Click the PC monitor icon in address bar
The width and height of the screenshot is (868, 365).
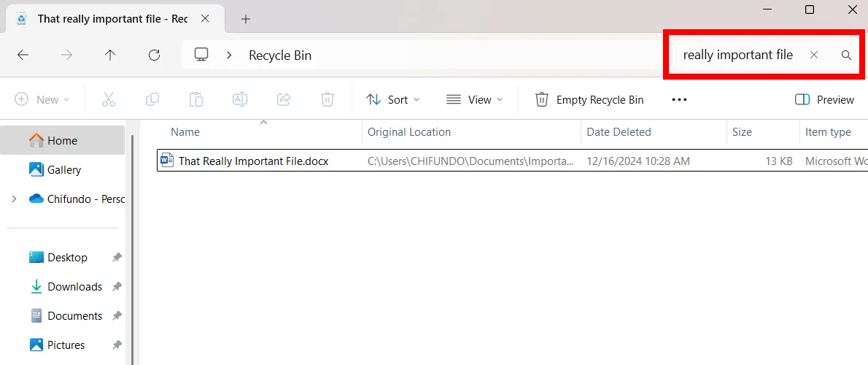201,54
